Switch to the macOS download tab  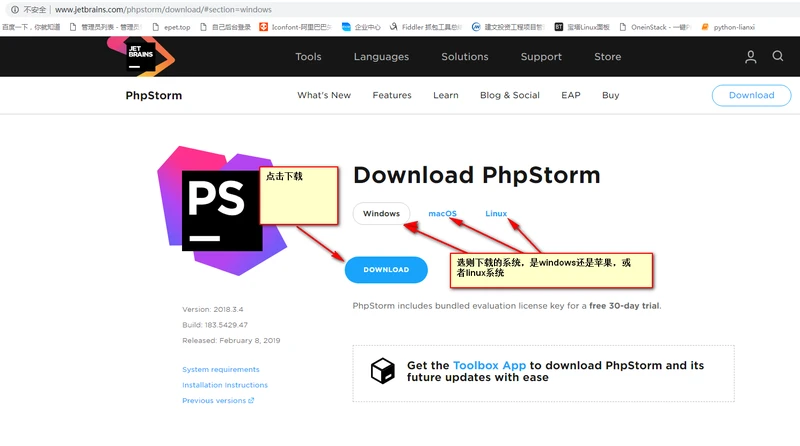pos(442,214)
